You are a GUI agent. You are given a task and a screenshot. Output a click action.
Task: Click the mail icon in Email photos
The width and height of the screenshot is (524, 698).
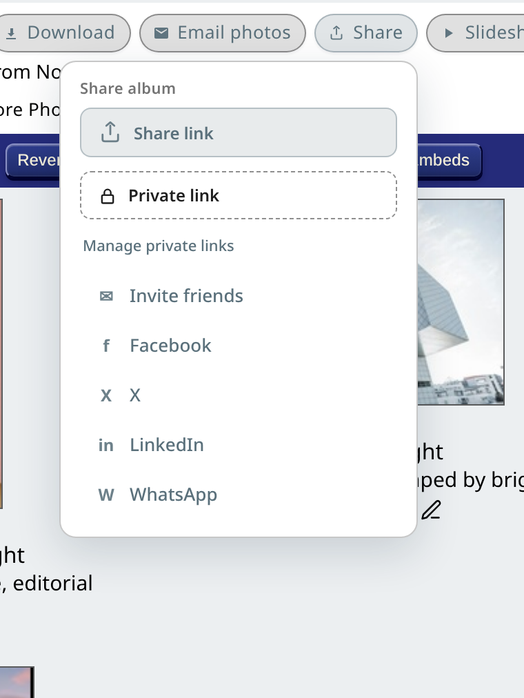[x=161, y=33]
